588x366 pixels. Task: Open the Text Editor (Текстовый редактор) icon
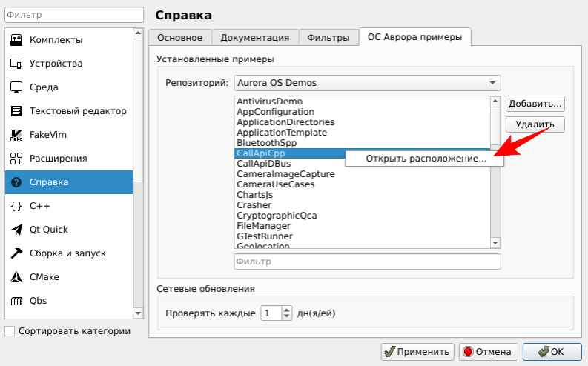(x=16, y=111)
